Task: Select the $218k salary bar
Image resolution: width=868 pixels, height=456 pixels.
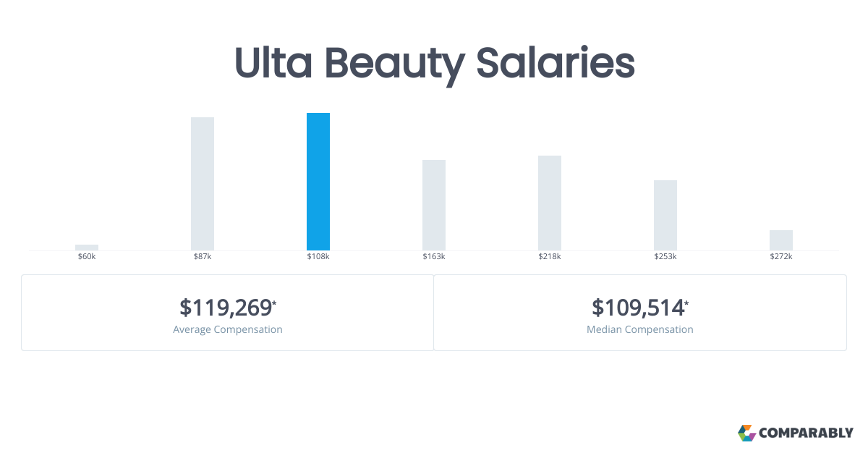Action: coord(550,203)
